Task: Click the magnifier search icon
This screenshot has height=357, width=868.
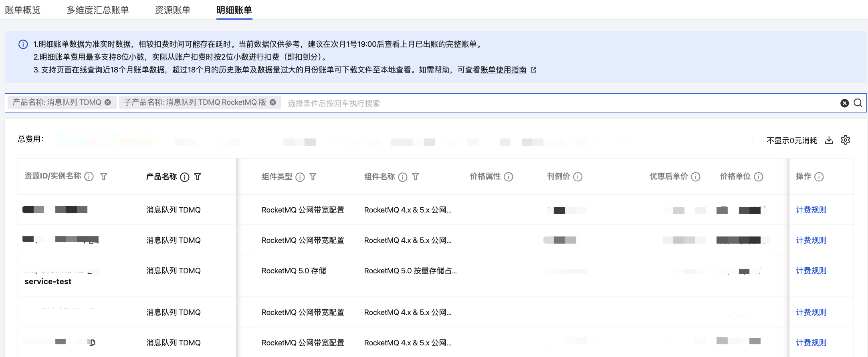Action: 858,103
